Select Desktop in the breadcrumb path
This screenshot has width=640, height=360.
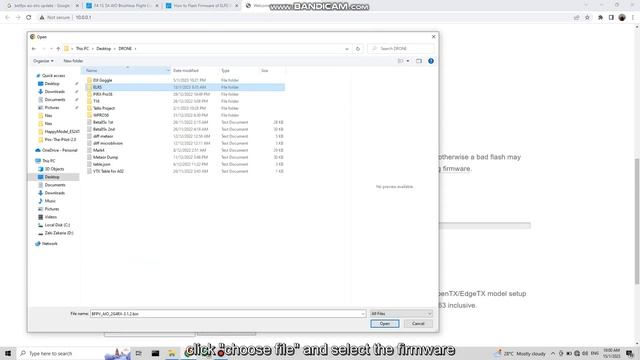tap(104, 49)
